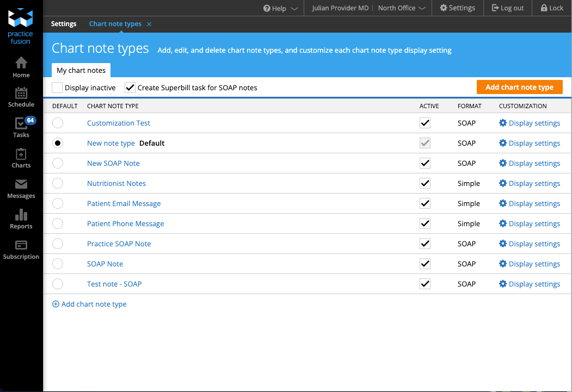Open the Patient Phone Message note type
The width and height of the screenshot is (572, 392).
[x=125, y=223]
